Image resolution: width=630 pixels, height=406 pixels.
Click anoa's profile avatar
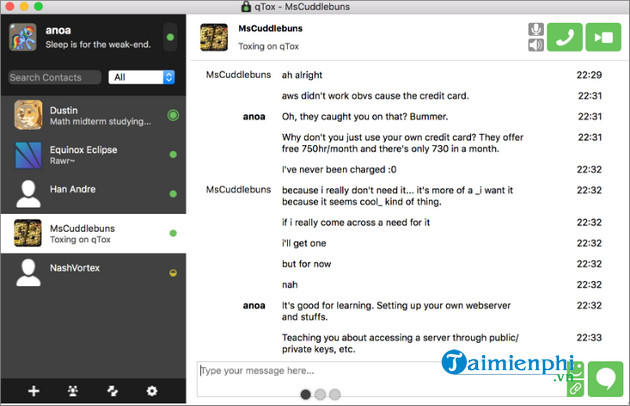(24, 38)
